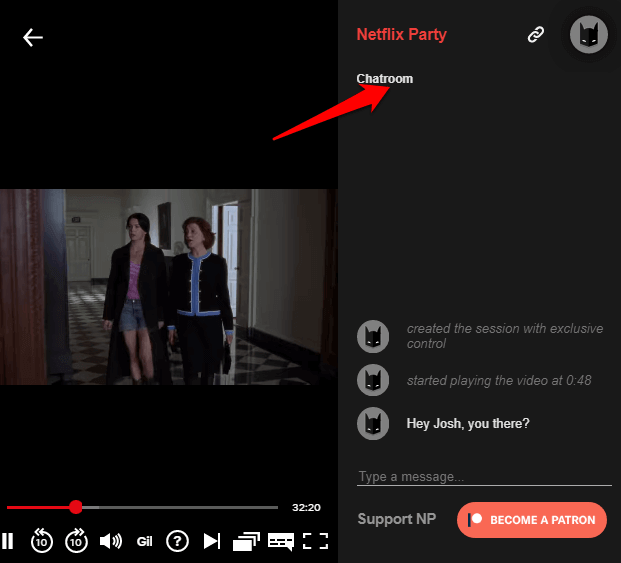The height and width of the screenshot is (563, 621).
Task: Play the next episode
Action: pyautogui.click(x=211, y=541)
